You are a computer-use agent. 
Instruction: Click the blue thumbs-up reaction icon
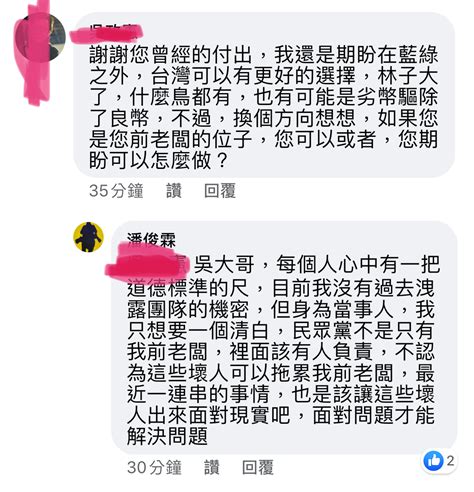pos(433,461)
